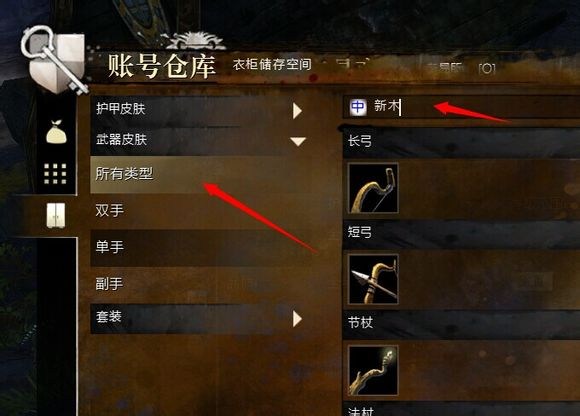Open the 衣柜储存空间 tab
This screenshot has height=416, width=580.
tap(272, 65)
